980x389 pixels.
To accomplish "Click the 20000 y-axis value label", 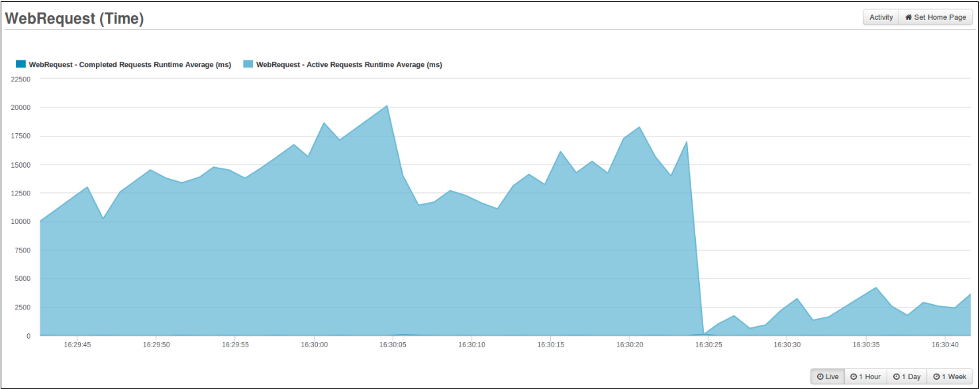I will tap(20, 107).
